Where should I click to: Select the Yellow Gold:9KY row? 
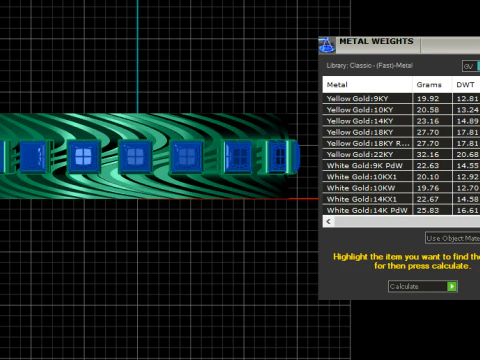(x=401, y=98)
